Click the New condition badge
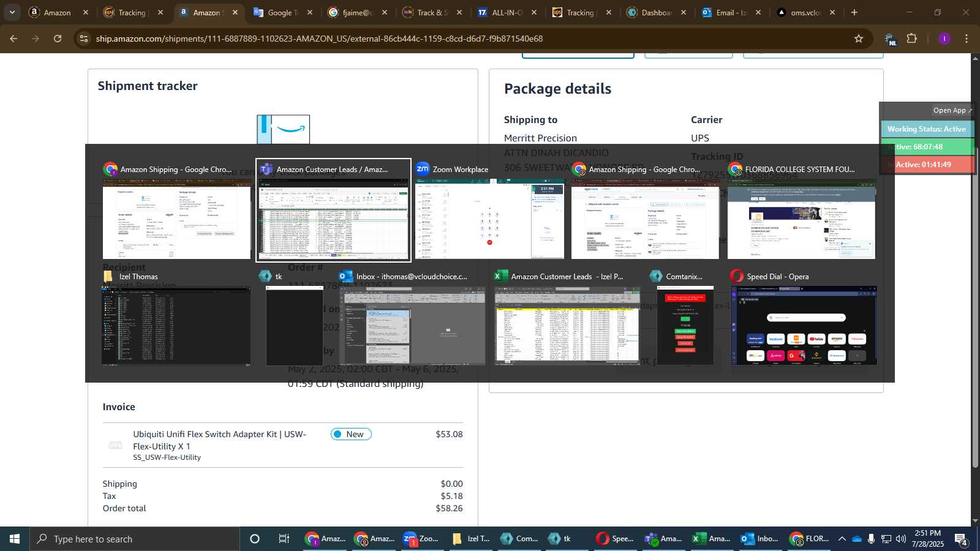980x551 pixels. [351, 434]
